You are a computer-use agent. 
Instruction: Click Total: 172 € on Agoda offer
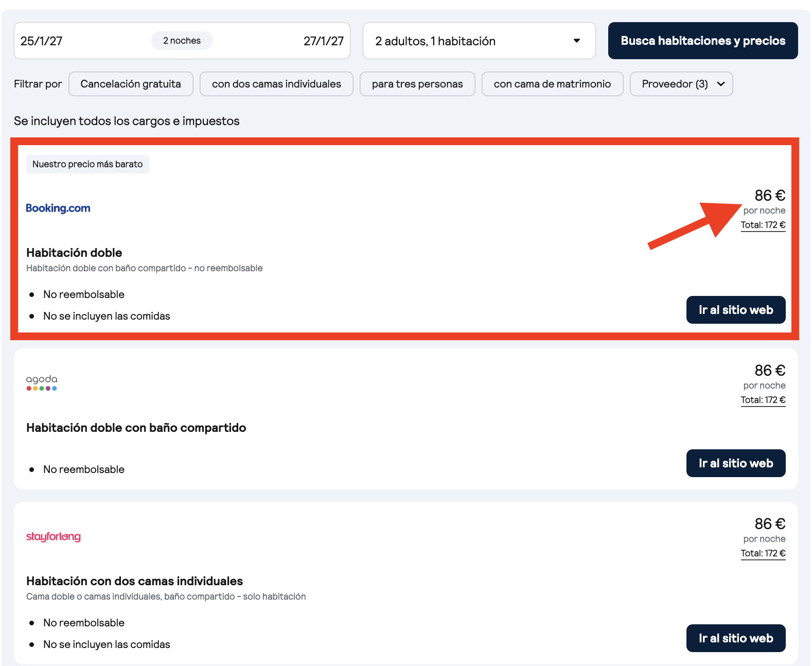coord(763,400)
